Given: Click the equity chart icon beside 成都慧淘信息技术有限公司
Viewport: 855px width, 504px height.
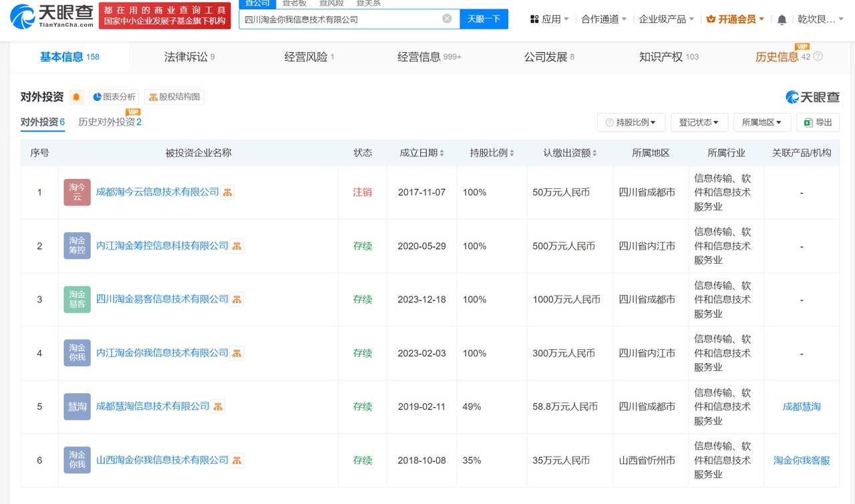Looking at the screenshot, I should (218, 406).
